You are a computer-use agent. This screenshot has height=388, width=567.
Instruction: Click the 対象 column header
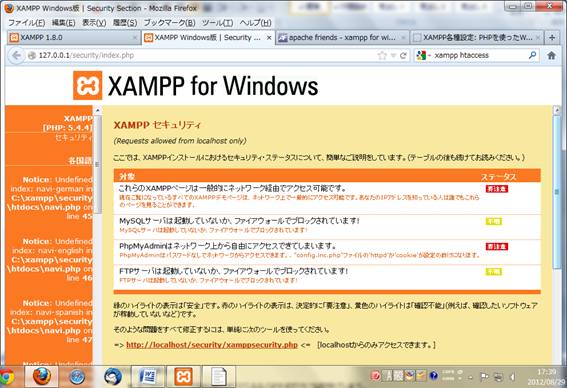pos(127,176)
